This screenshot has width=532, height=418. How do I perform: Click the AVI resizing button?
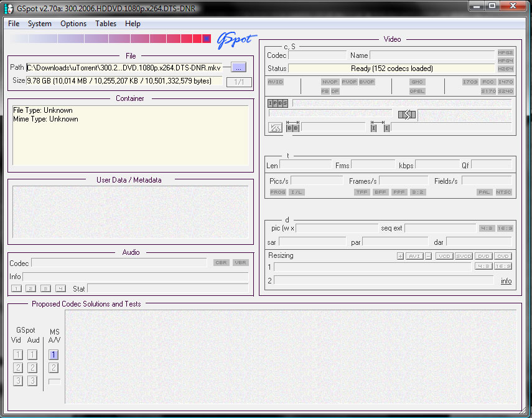414,257
